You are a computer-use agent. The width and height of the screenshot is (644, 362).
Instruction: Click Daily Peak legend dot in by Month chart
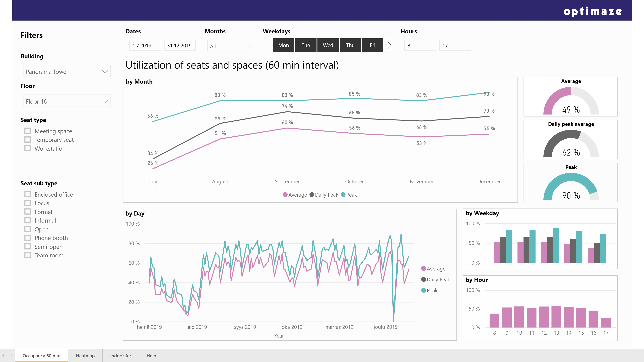[312, 195]
